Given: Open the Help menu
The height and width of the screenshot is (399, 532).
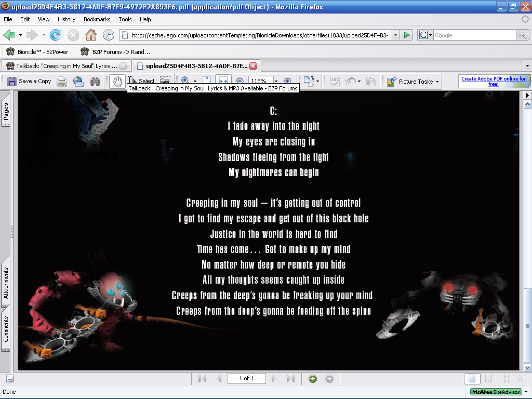Looking at the screenshot, I should (145, 19).
